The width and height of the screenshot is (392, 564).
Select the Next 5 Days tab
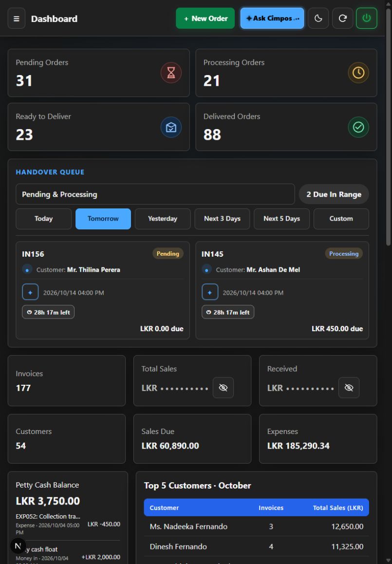[x=281, y=219]
